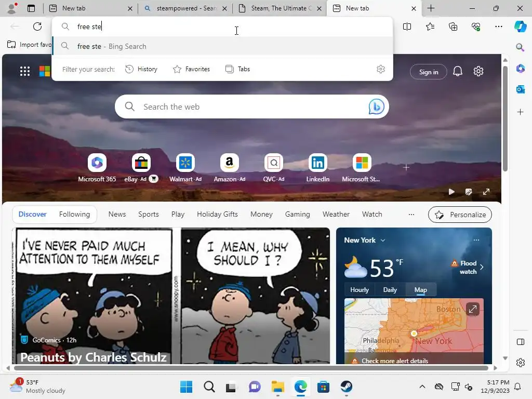
Task: Show hidden system tray icons
Action: [x=422, y=387]
